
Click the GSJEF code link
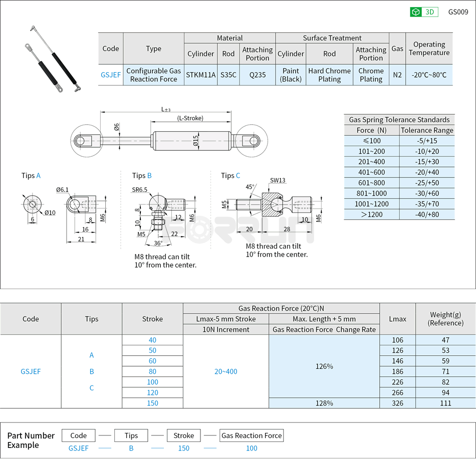(x=110, y=75)
